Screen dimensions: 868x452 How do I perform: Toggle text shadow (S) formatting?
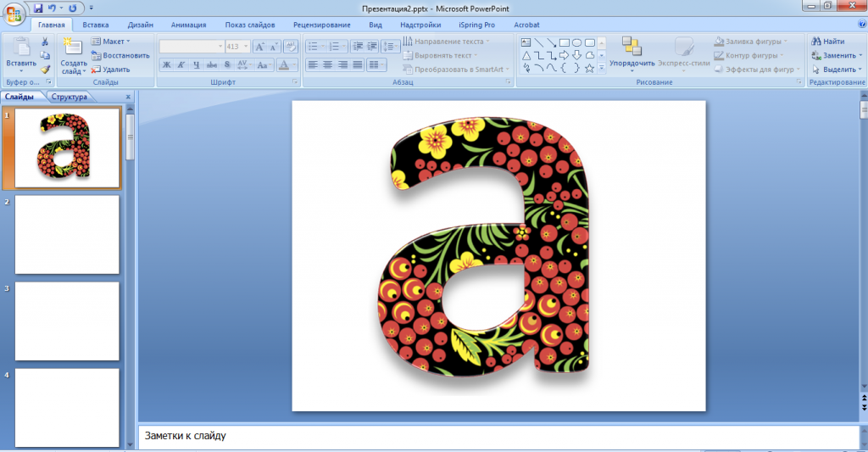click(227, 64)
